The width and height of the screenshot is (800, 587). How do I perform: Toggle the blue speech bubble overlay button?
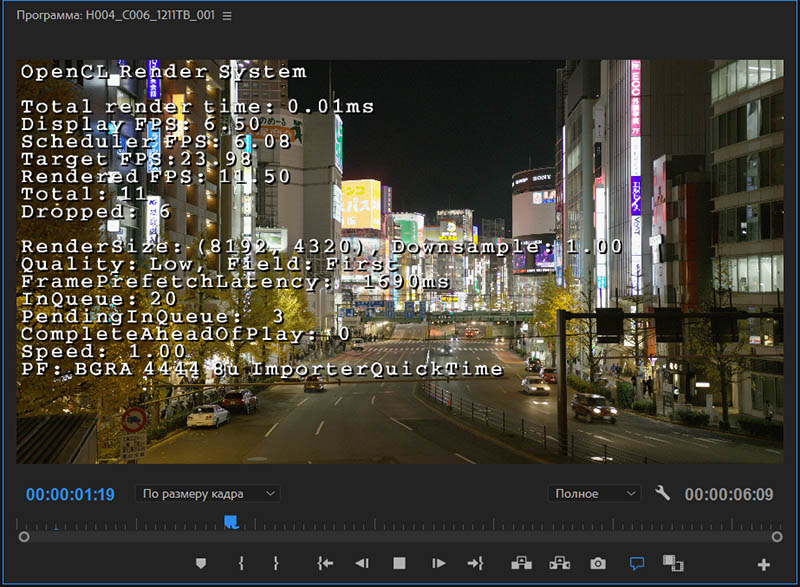point(637,564)
